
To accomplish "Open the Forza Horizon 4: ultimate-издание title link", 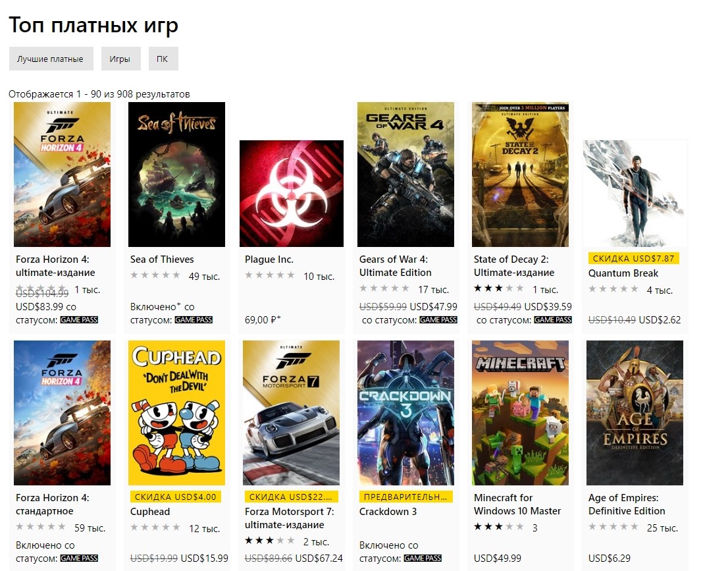I will point(55,266).
